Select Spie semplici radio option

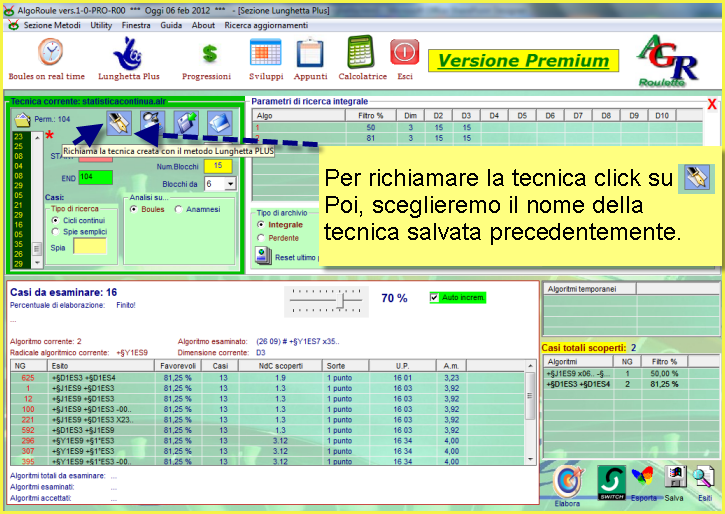[x=55, y=232]
